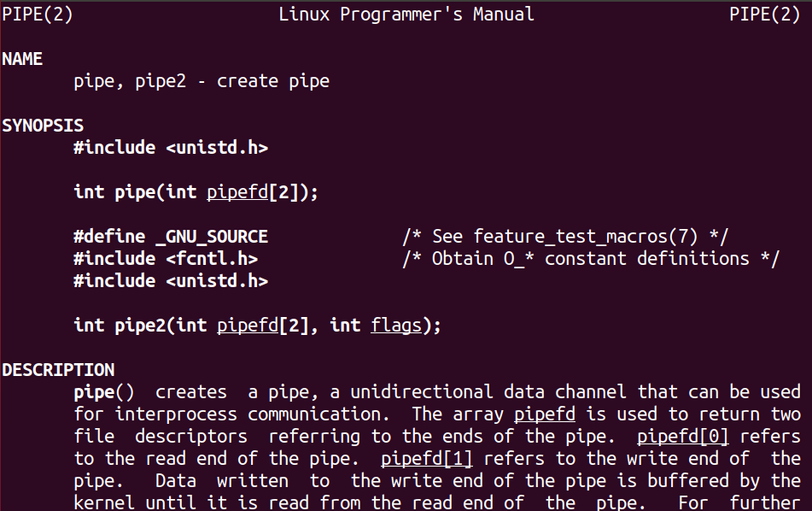
Task: Select the DESCRIPTION section heading
Action: 58,370
